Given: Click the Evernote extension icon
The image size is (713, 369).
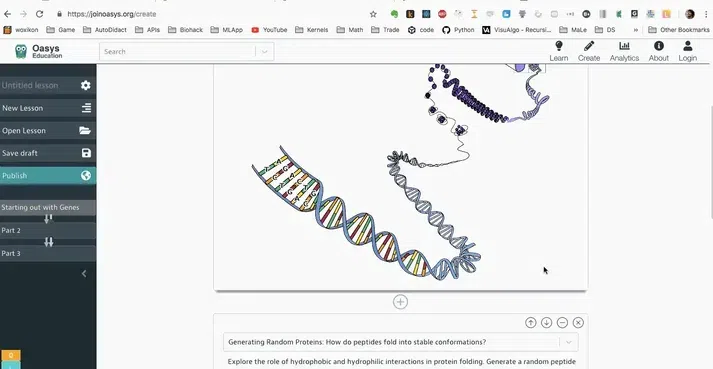Looking at the screenshot, I should (394, 14).
